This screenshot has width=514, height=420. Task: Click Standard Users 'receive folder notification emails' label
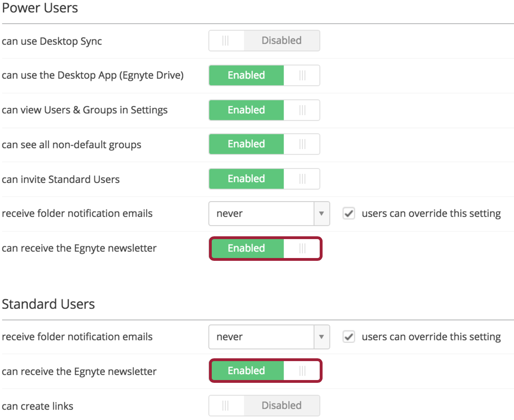[x=77, y=337]
